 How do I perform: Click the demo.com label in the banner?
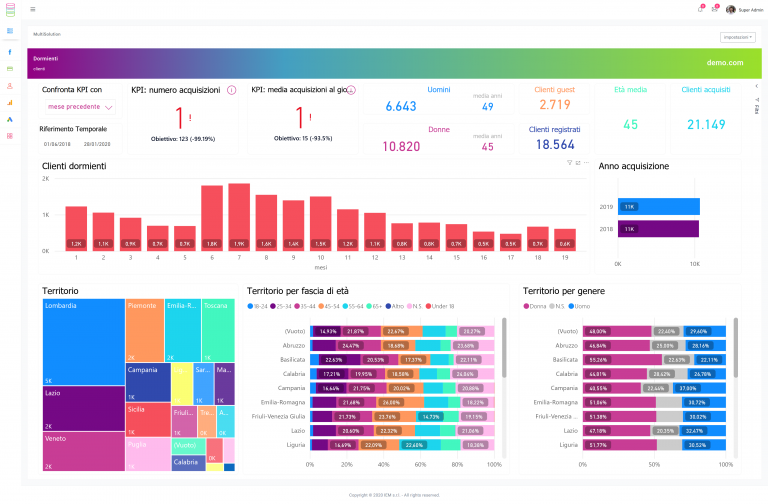coord(725,63)
